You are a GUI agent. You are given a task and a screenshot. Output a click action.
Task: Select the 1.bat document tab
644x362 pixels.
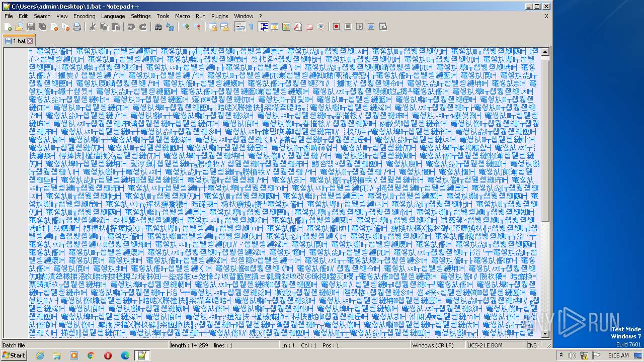(x=19, y=41)
